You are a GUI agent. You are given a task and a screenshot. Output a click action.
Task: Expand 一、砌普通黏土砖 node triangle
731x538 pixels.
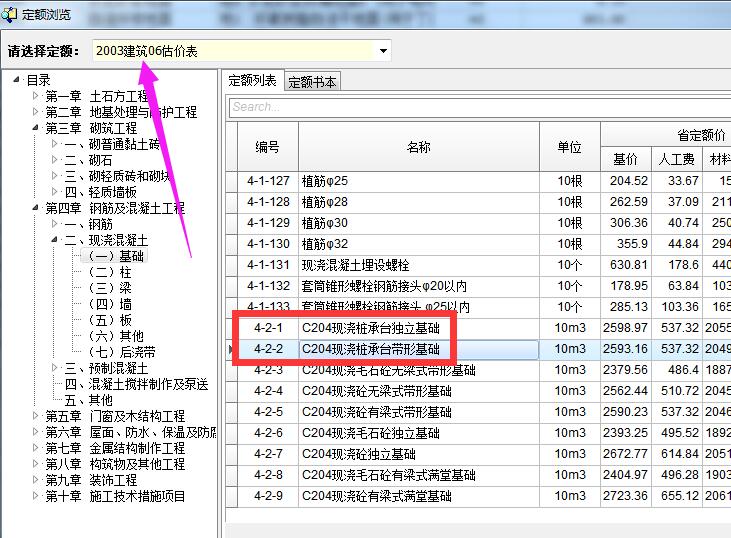[x=55, y=144]
